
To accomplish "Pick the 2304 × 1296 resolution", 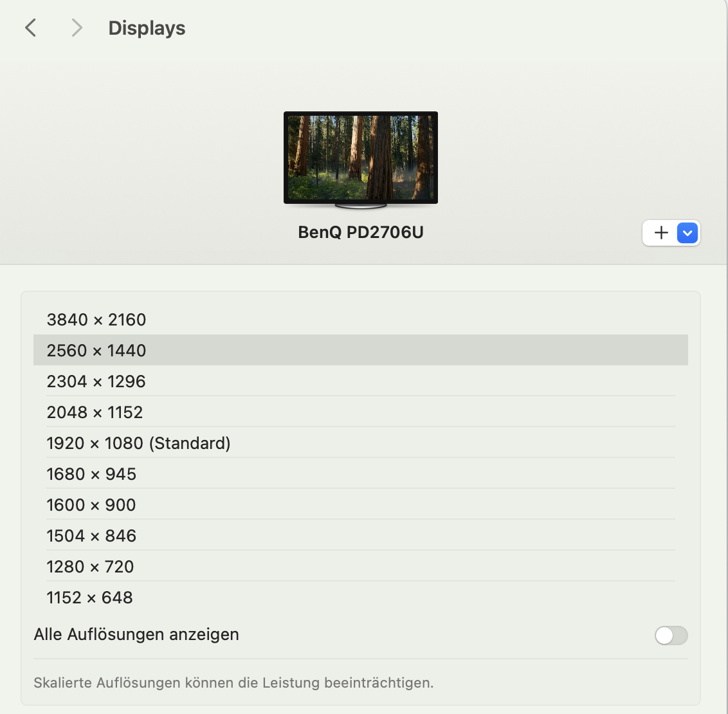I will tap(96, 381).
